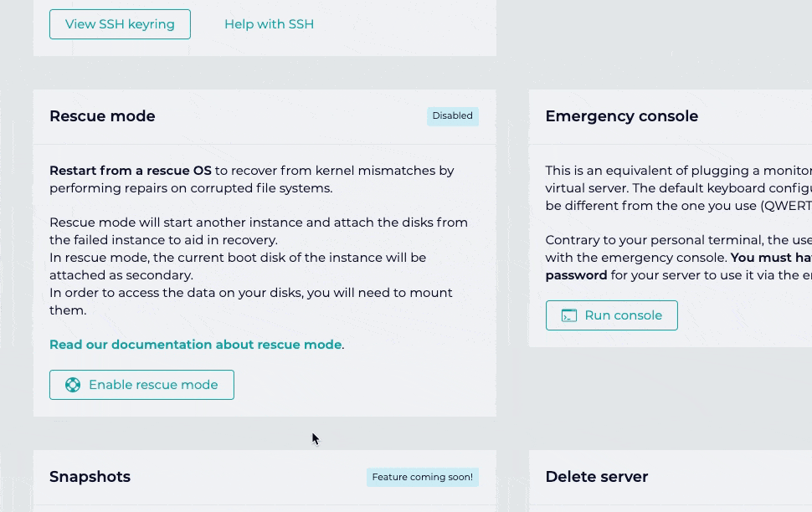Image resolution: width=812 pixels, height=512 pixels.
Task: Open the View SSH keyring button
Action: pyautogui.click(x=120, y=24)
